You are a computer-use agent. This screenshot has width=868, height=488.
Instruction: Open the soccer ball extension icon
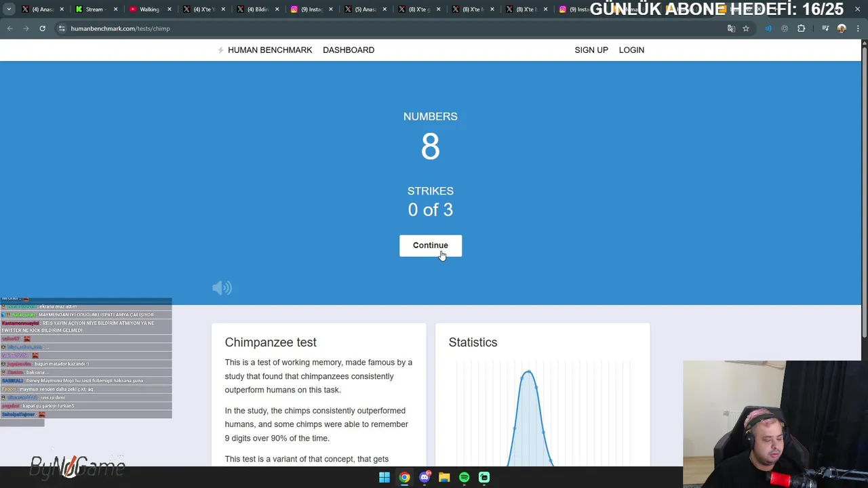point(785,28)
